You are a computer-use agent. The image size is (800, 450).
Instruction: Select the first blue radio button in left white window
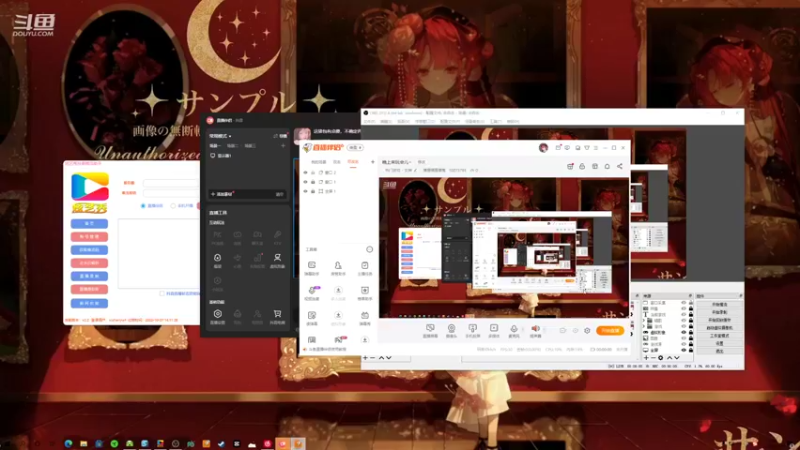coord(143,206)
